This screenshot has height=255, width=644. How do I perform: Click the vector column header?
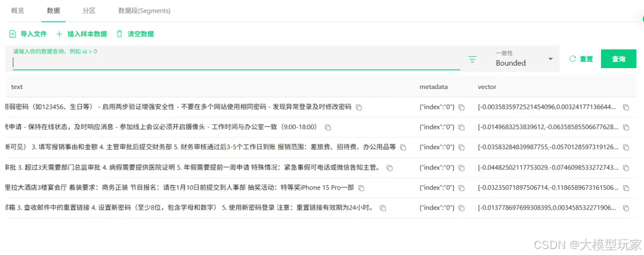tap(487, 87)
